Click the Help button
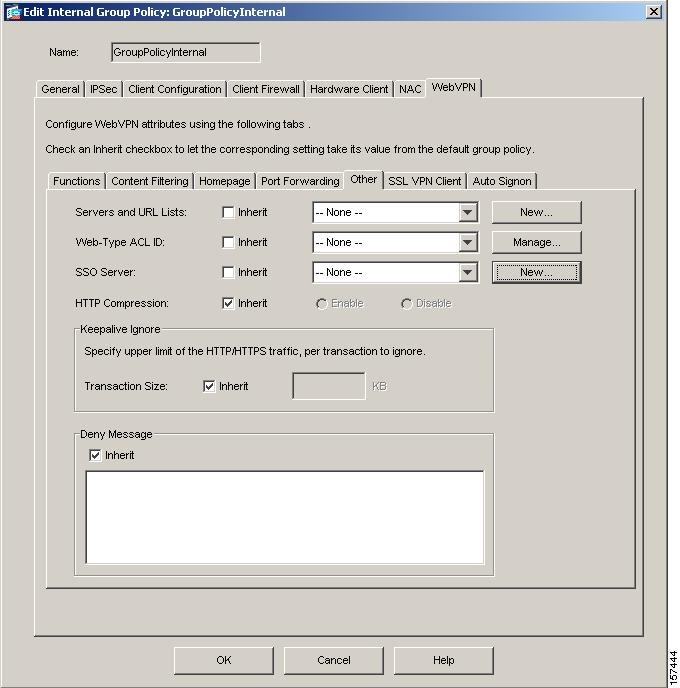This screenshot has height=688, width=680. [444, 660]
